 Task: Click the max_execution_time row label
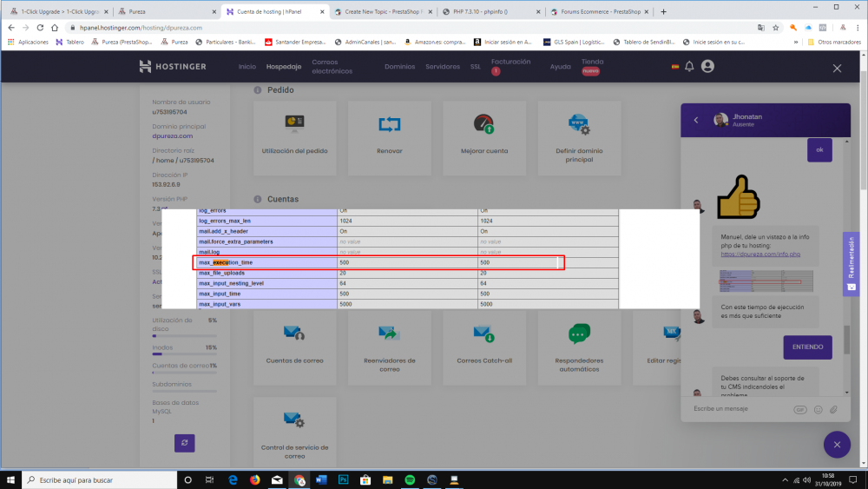(x=226, y=262)
